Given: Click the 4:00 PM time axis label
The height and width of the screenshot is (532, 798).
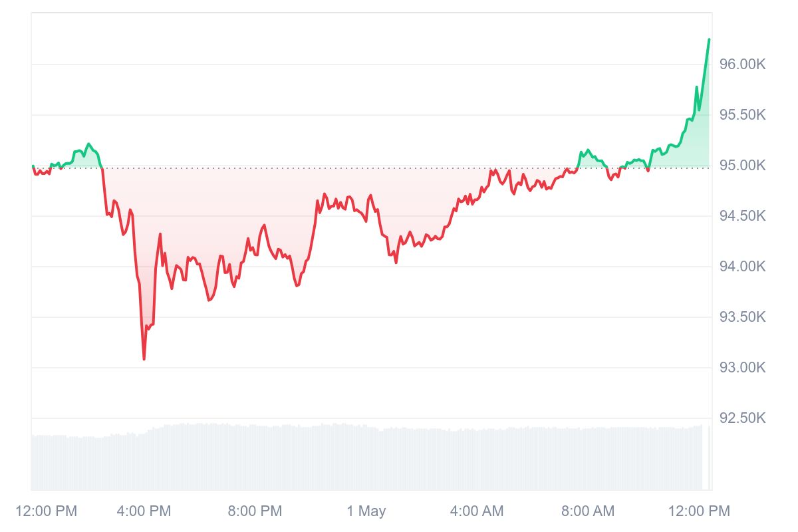Looking at the screenshot, I should coord(144,511).
